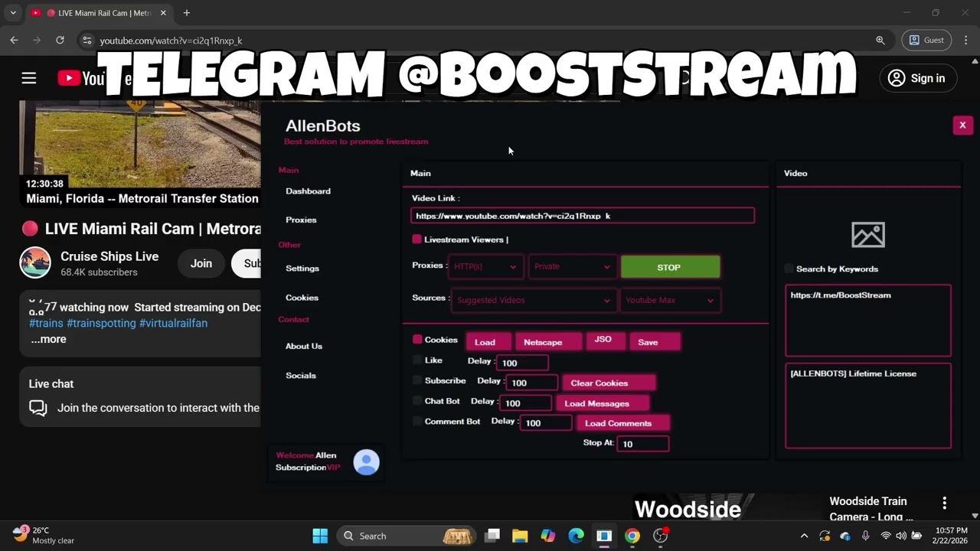Click the microphone tray icon
Image resolution: width=980 pixels, height=551 pixels.
pyautogui.click(x=866, y=536)
